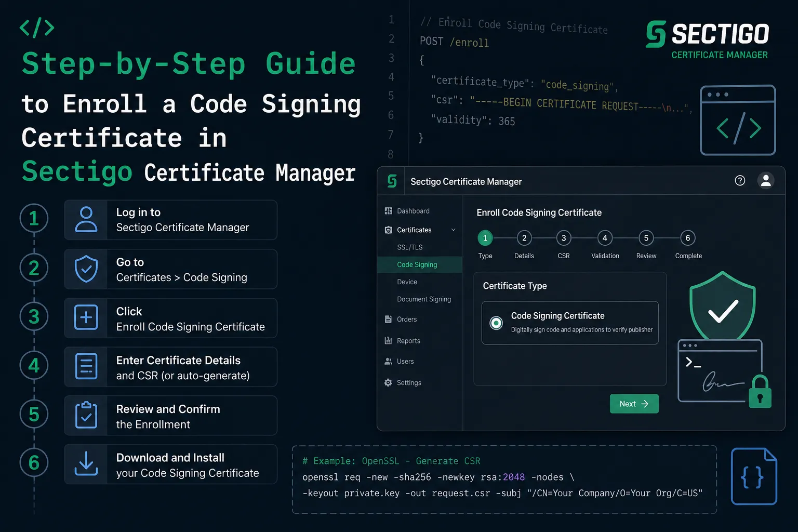The width and height of the screenshot is (798, 532).
Task: Click the Users people icon
Action: (388, 361)
